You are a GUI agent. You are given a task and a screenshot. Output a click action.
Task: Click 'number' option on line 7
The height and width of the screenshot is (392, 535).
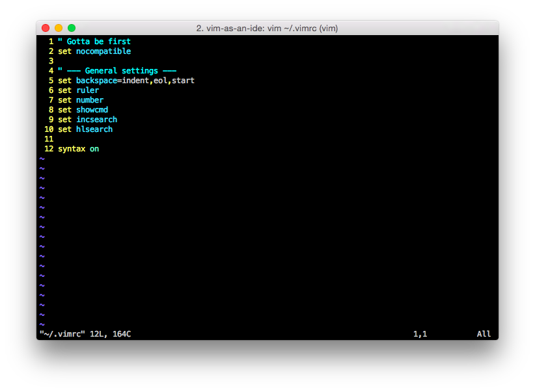(x=90, y=100)
